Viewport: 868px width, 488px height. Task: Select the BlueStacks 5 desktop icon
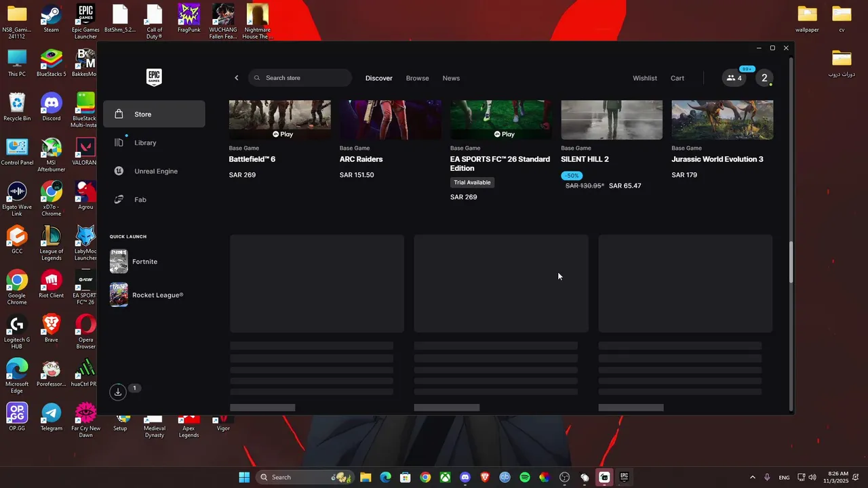click(51, 62)
